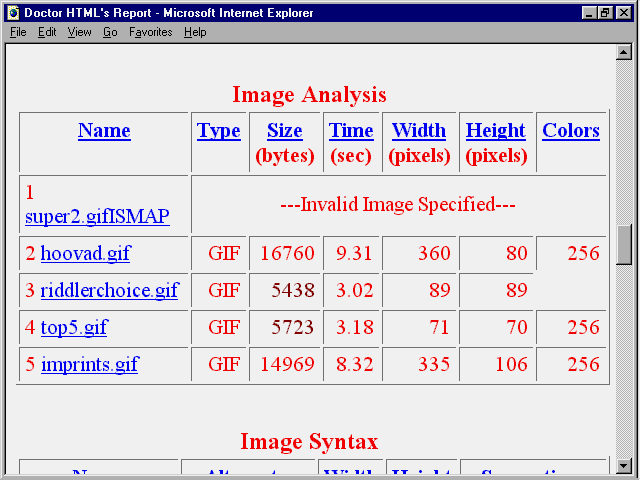
Task: Click the Name column header link
Action: click(104, 131)
